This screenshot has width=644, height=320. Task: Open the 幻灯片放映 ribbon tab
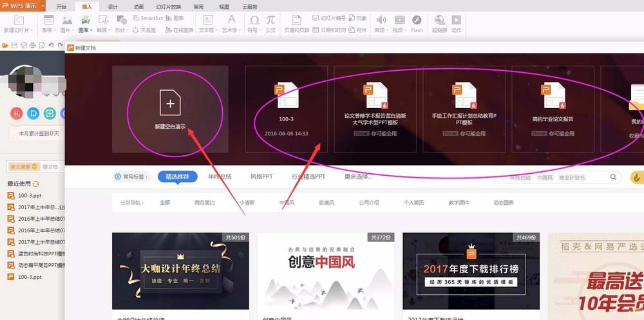pyautogui.click(x=169, y=7)
